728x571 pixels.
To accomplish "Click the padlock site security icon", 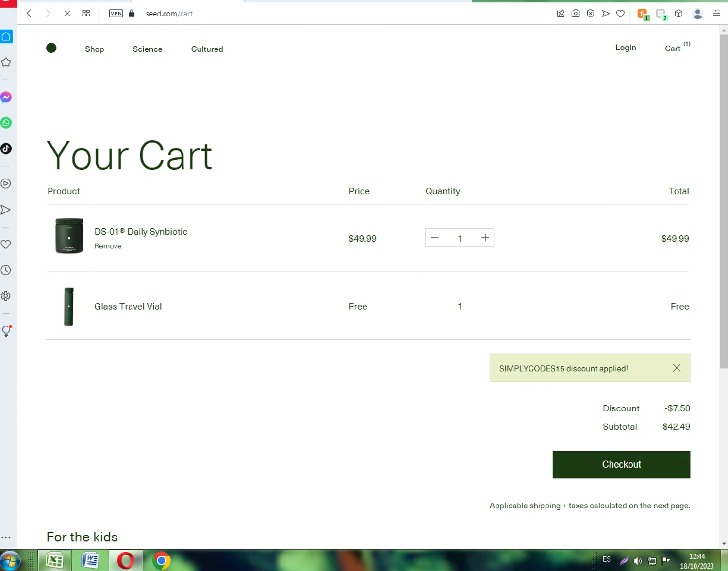I will [132, 14].
